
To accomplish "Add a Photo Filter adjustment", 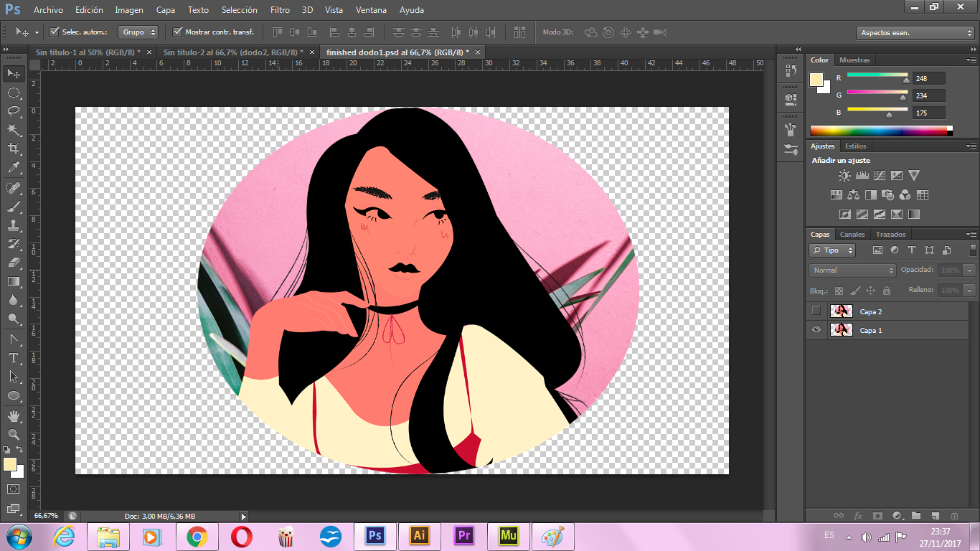I will [x=888, y=194].
